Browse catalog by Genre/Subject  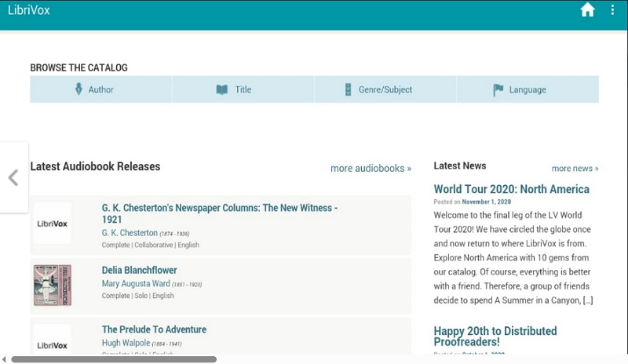click(x=385, y=89)
